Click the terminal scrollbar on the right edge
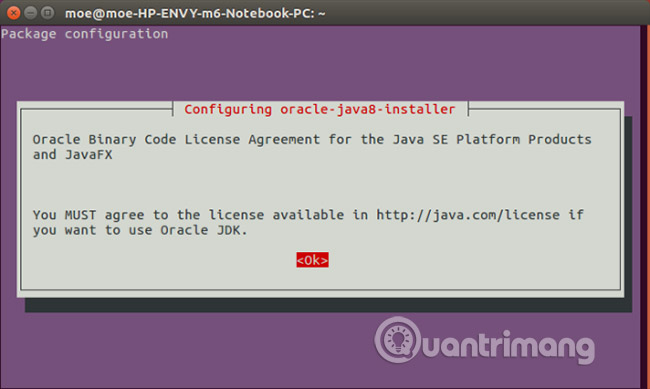 645,207
